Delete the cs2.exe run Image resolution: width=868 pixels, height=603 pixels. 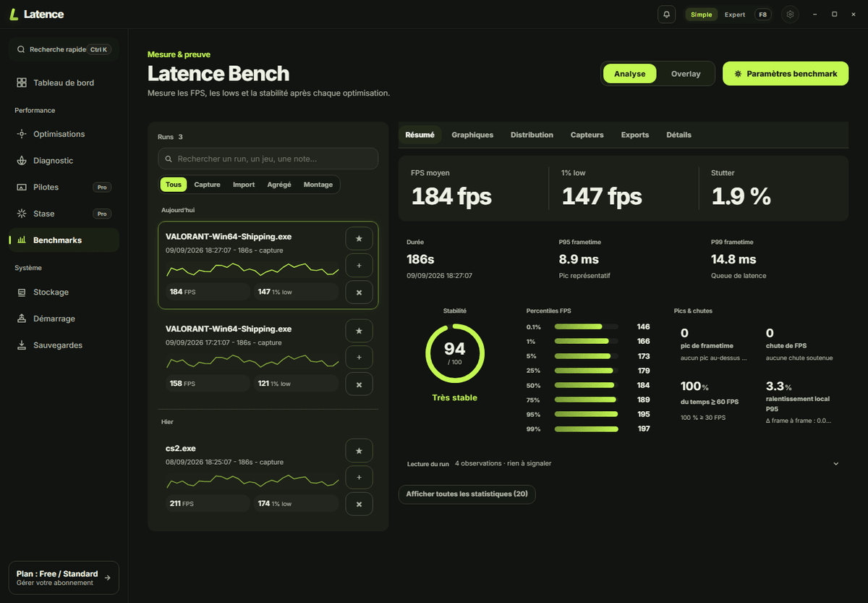359,504
